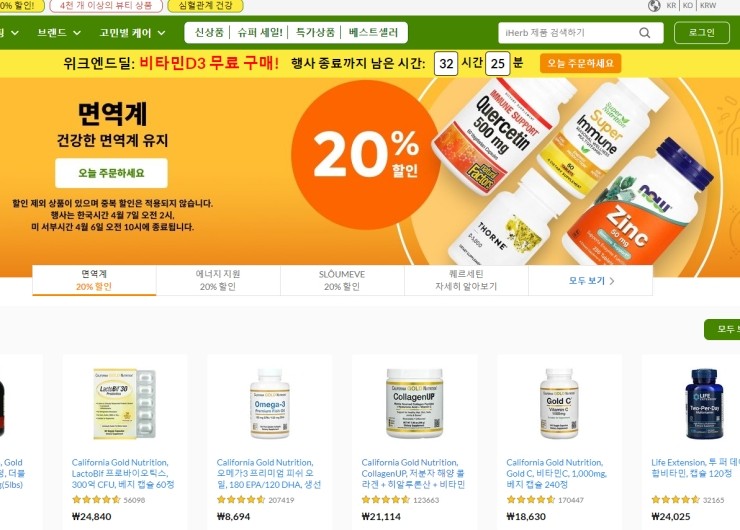This screenshot has height=530, width=740.
Task: Open the SLÖUMEVE 20% 할인 tab
Action: point(342,280)
